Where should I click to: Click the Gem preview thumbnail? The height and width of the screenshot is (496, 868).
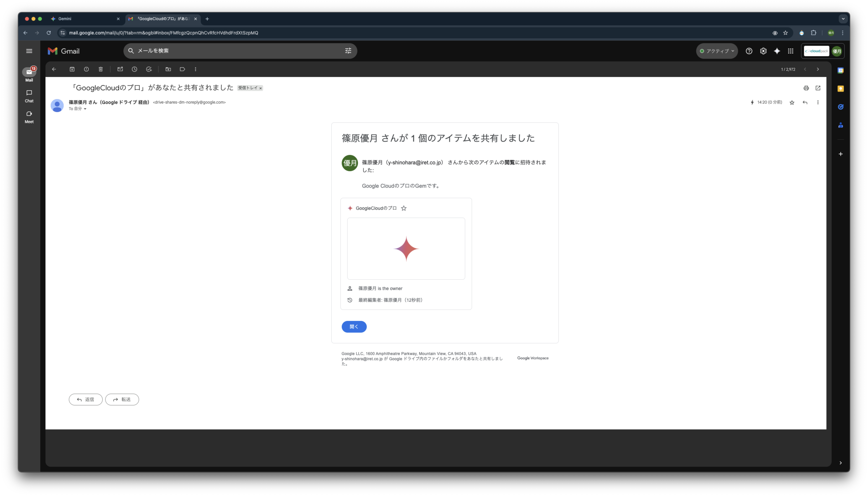[x=406, y=249]
